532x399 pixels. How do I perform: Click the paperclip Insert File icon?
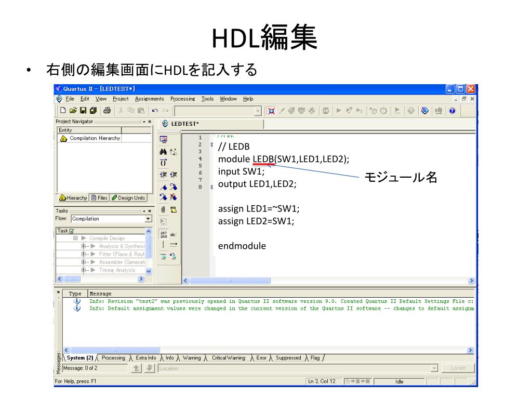click(x=163, y=209)
